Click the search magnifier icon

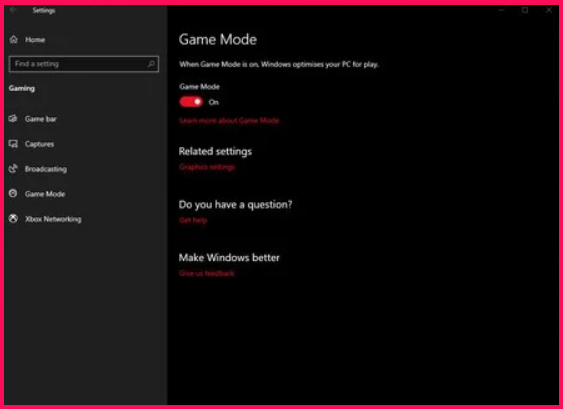[151, 64]
